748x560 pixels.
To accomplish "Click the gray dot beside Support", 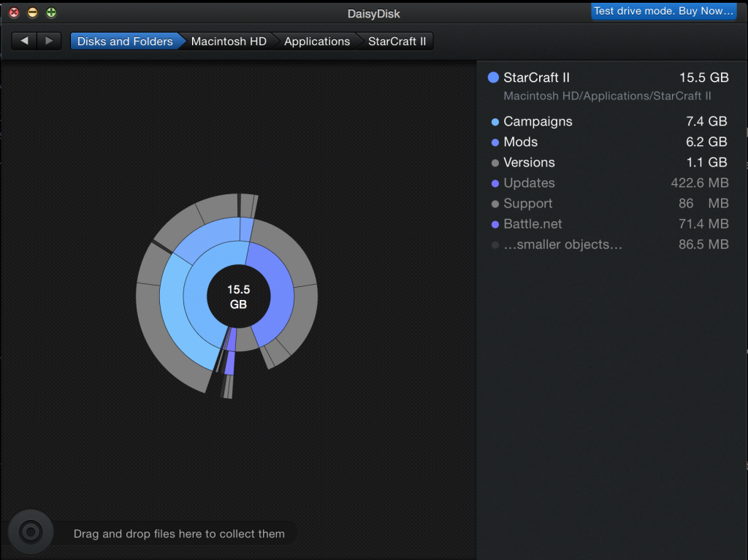I will click(x=495, y=204).
